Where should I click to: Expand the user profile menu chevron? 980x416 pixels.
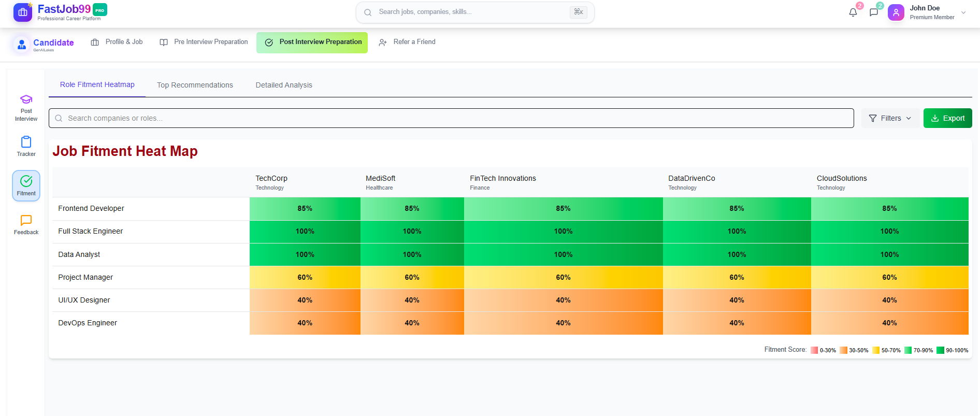[x=963, y=12]
